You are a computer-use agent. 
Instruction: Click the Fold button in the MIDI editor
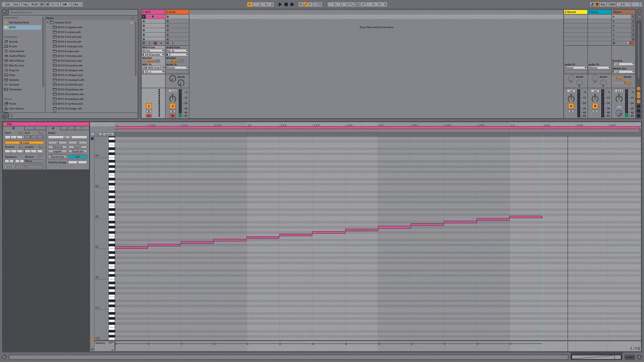point(96,134)
